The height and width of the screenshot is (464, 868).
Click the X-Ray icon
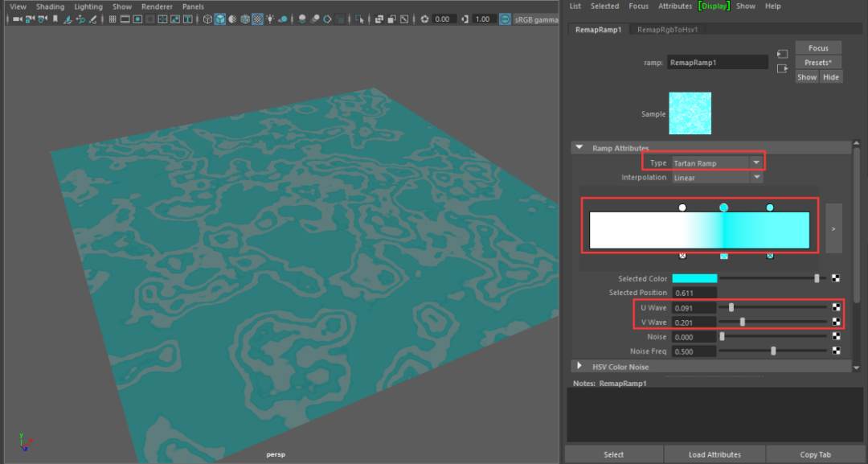(x=379, y=19)
